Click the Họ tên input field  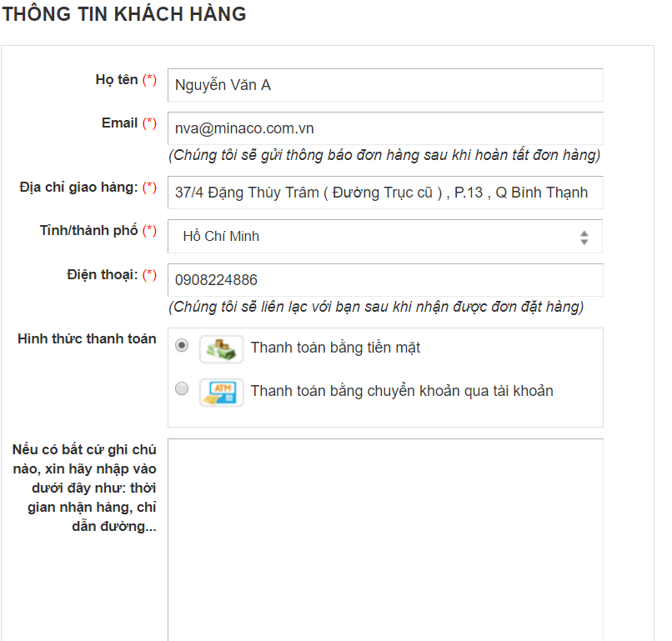(x=385, y=85)
